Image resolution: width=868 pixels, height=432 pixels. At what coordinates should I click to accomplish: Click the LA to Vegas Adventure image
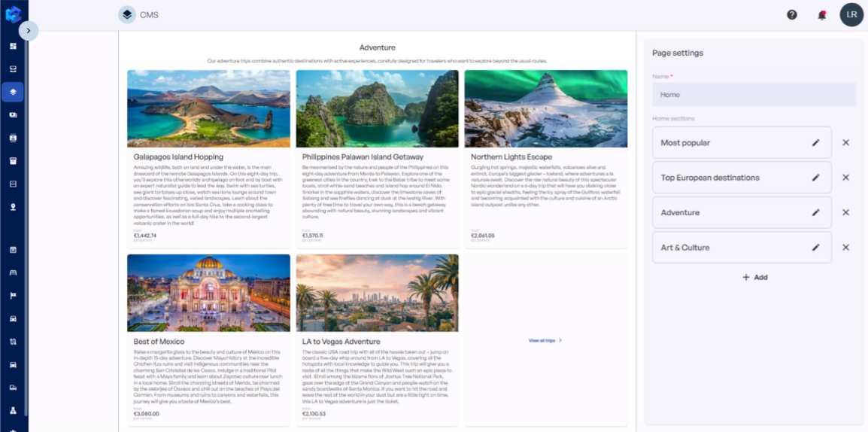click(378, 293)
